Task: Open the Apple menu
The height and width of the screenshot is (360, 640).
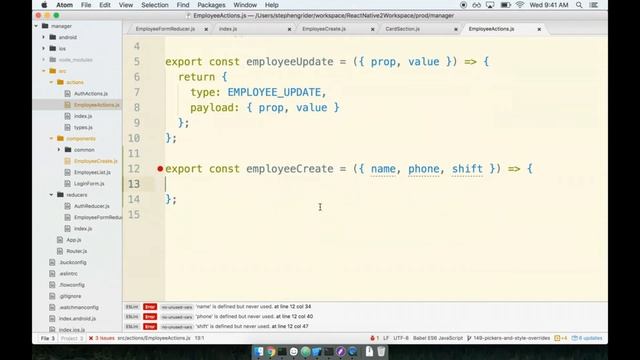Action: point(44,5)
